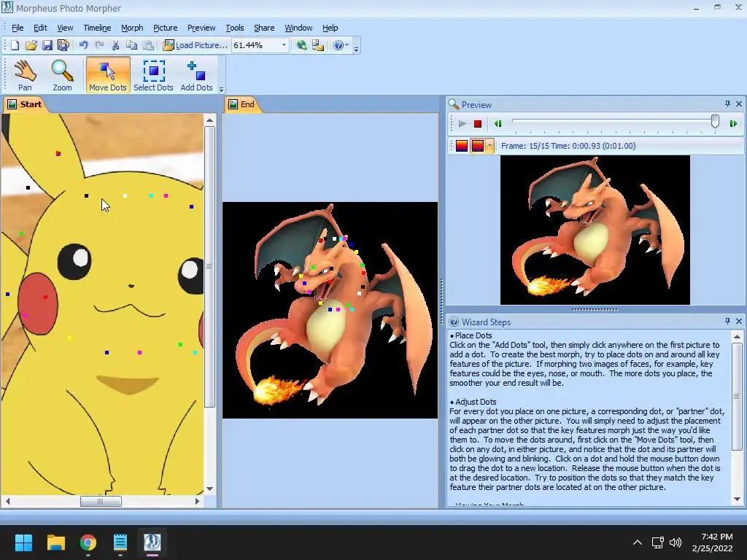The image size is (747, 560).
Task: Step to next frame in Preview
Action: point(733,124)
